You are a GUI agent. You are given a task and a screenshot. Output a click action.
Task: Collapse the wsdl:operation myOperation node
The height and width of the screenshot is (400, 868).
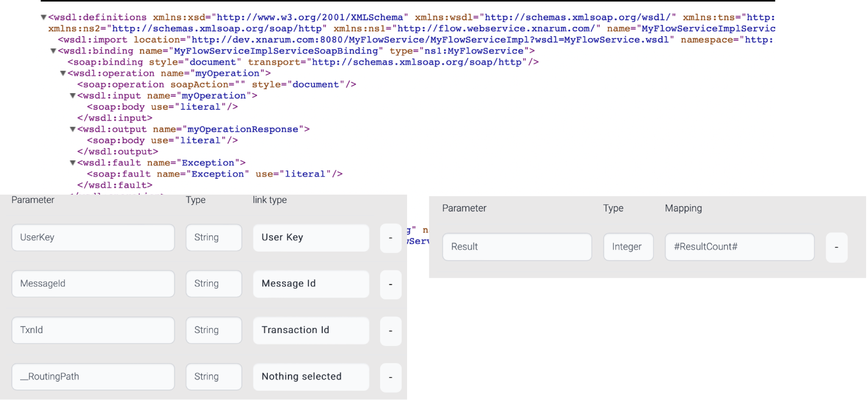pos(63,73)
